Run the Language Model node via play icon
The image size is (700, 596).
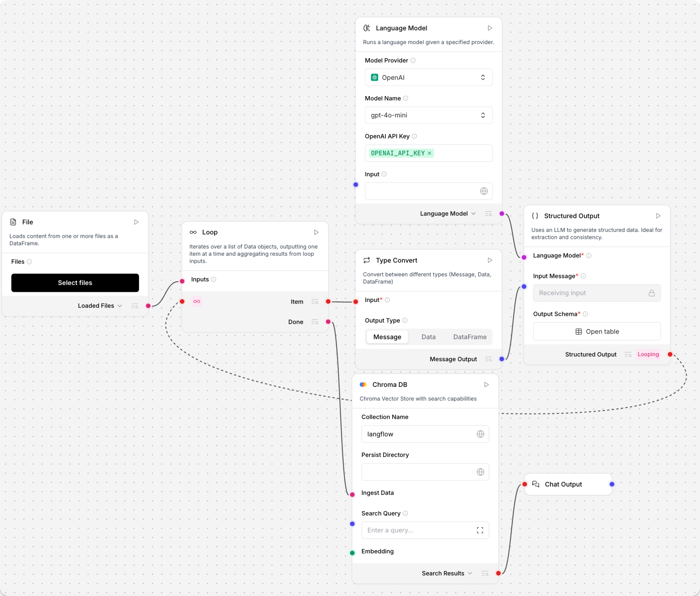click(x=490, y=28)
